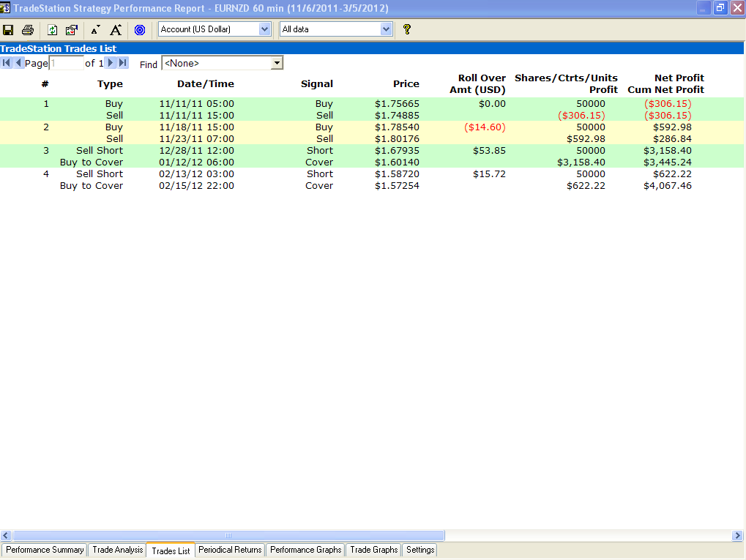Select the 11/18/11 15:00 date cell
Screen dimensions: 746x560
(x=196, y=127)
